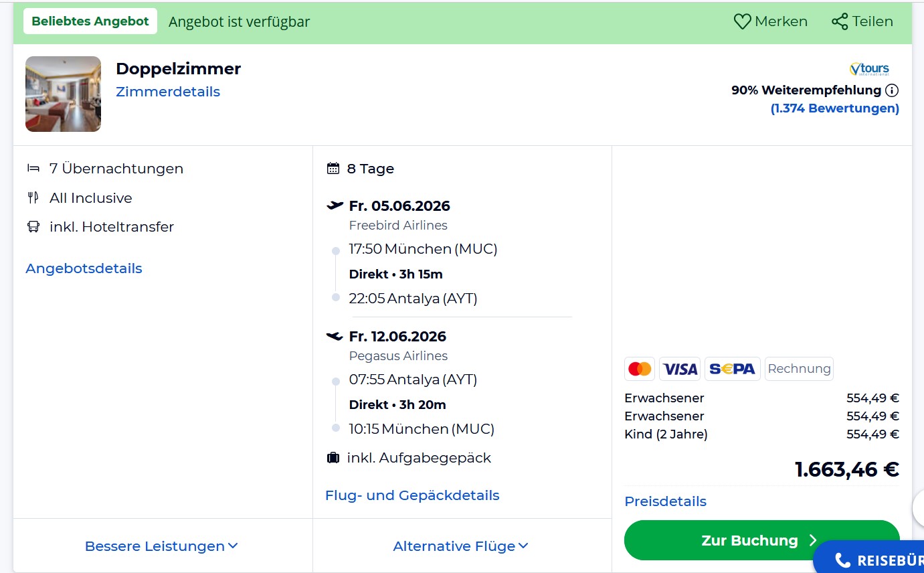Viewport: 924px width, 573px height.
Task: Click the Mastercard payment icon
Action: coord(640,369)
